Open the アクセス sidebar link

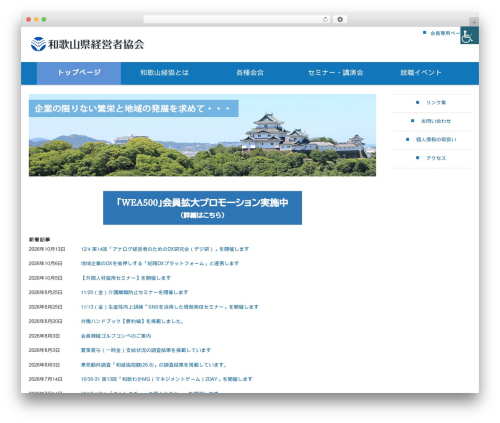coord(436,158)
